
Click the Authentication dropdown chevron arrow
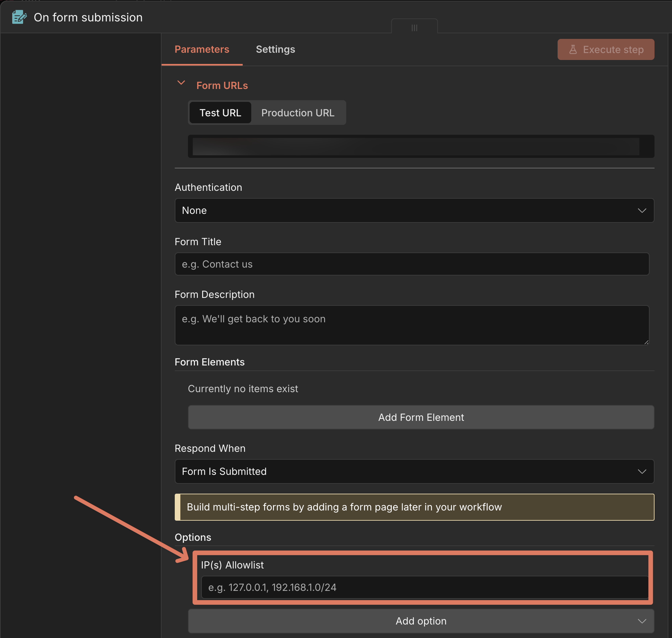642,211
